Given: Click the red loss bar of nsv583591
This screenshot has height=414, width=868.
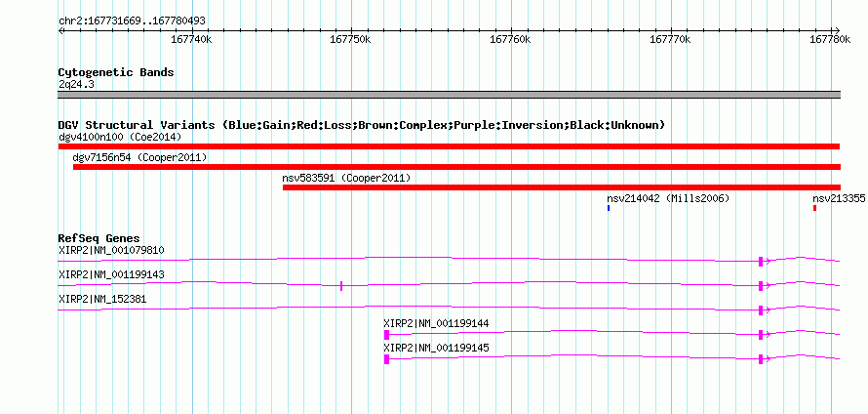Looking at the screenshot, I should click(x=562, y=187).
